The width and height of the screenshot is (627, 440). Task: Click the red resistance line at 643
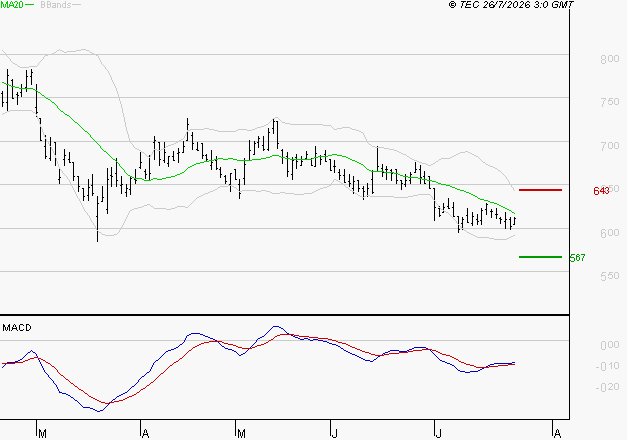(x=540, y=190)
